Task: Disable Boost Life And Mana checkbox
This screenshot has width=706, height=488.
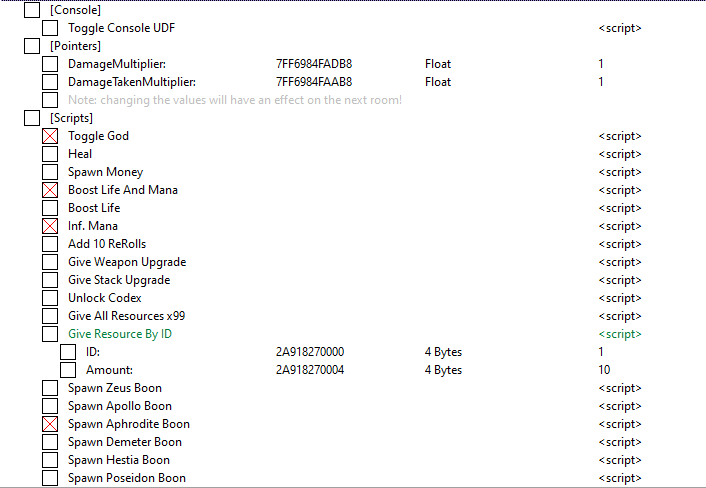Action: pos(50,190)
